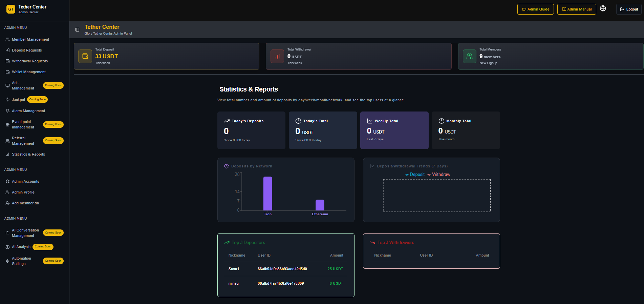Select Statistics & Reports menu item
Viewport: 644px width, 304px height.
coord(28,155)
